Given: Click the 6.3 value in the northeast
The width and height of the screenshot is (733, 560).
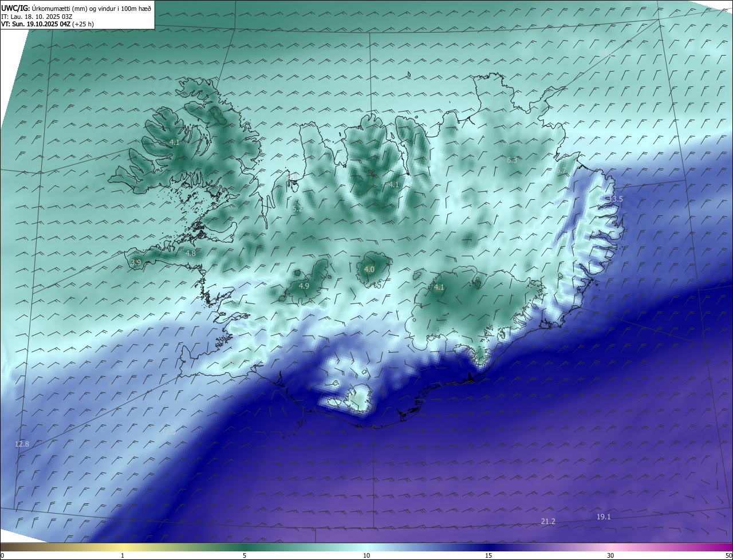Looking at the screenshot, I should 512,160.
